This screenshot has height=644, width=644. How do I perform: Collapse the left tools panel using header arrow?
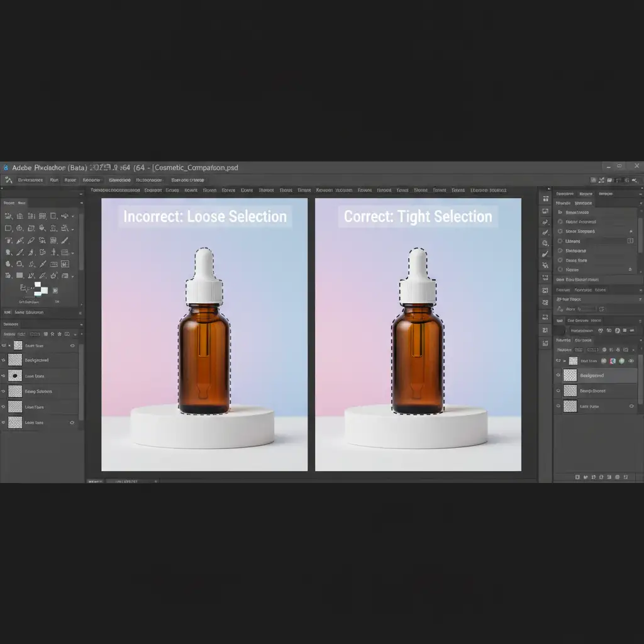(80, 203)
